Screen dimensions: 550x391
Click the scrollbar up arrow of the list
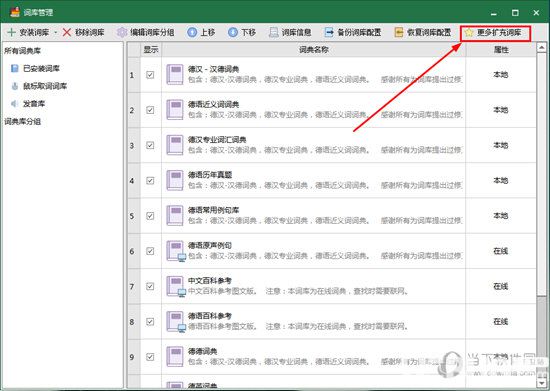(542, 47)
